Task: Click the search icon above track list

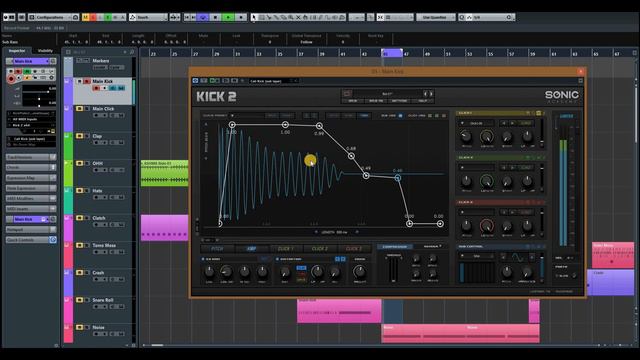Action: [132, 52]
